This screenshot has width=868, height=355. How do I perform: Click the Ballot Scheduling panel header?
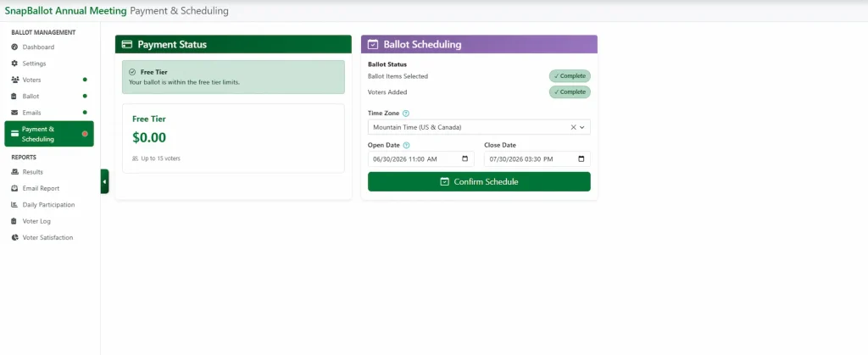[x=479, y=44]
